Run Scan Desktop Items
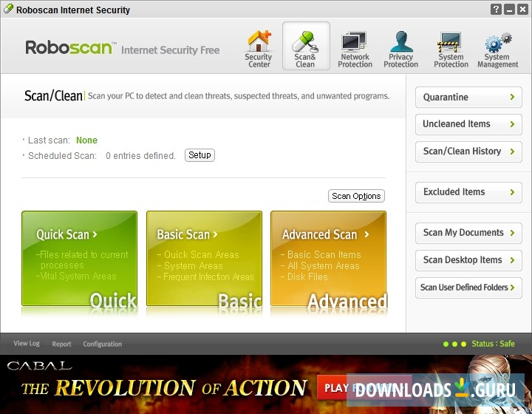 point(468,260)
